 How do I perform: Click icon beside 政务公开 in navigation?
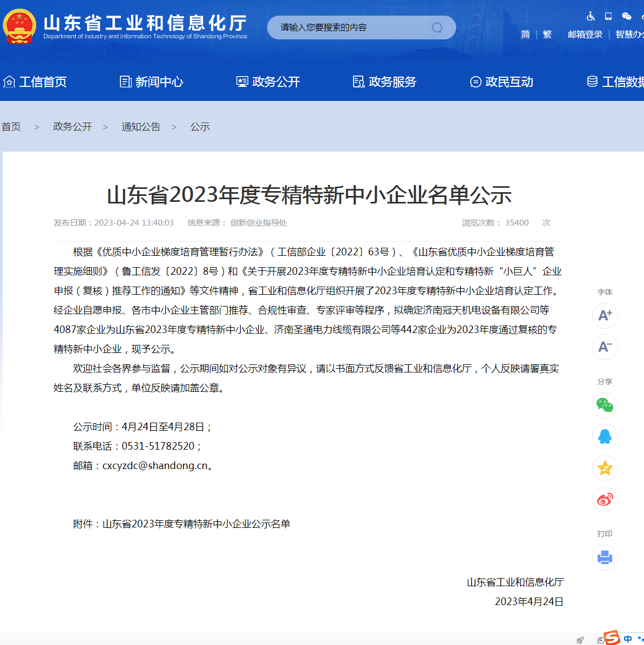pyautogui.click(x=242, y=82)
